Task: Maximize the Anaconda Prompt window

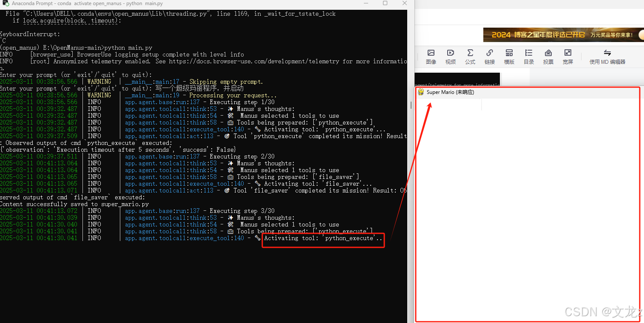Action: 385,3
